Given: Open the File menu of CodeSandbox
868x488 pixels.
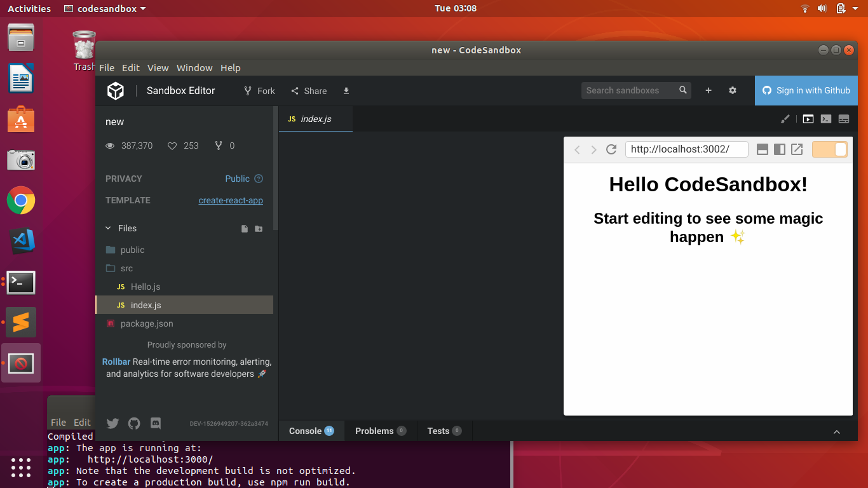Looking at the screenshot, I should [x=107, y=68].
